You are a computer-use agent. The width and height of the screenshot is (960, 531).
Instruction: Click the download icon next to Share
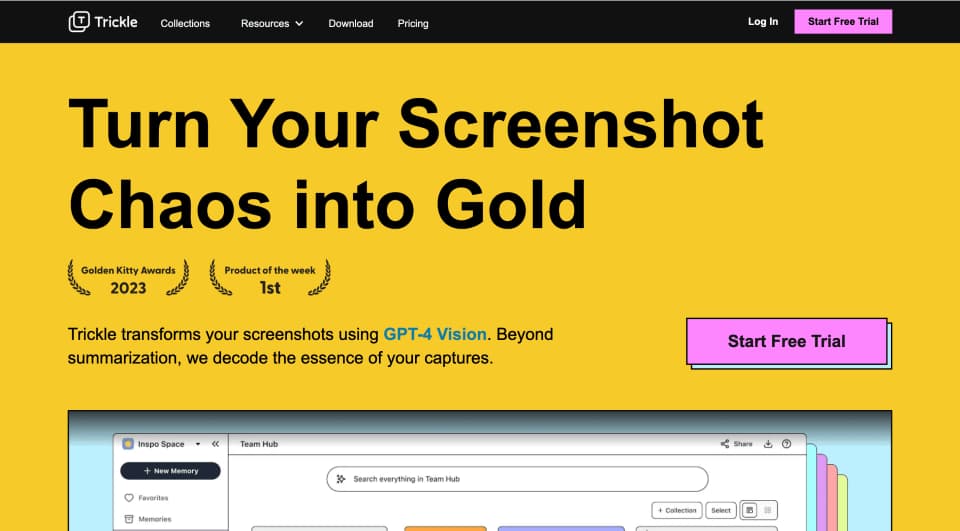tap(768, 444)
